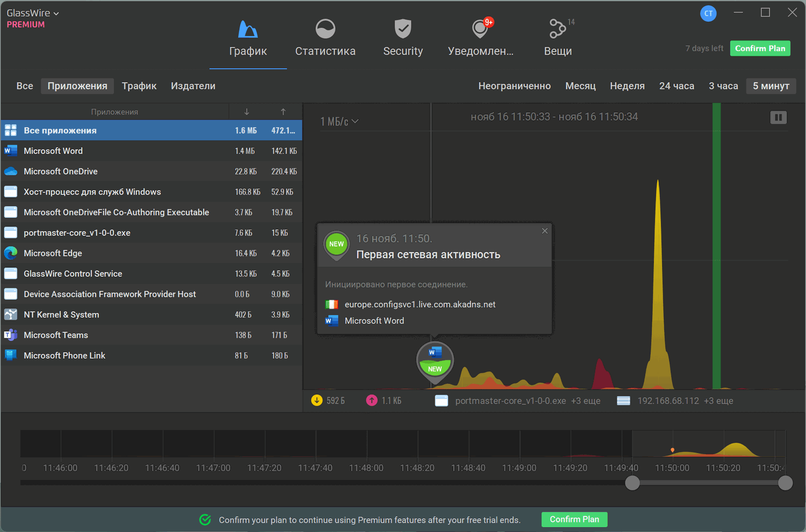
Task: Click the 7 days left trial label
Action: click(x=704, y=48)
